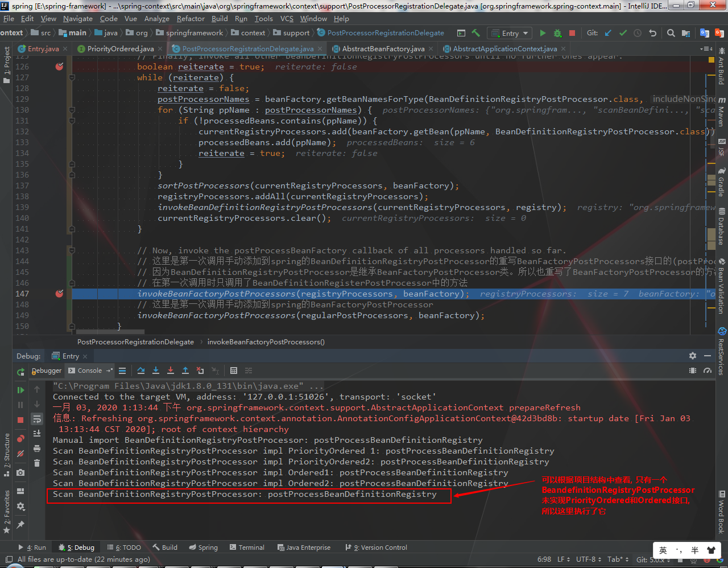Open the Git branch 5.0.x selector

(x=652, y=559)
